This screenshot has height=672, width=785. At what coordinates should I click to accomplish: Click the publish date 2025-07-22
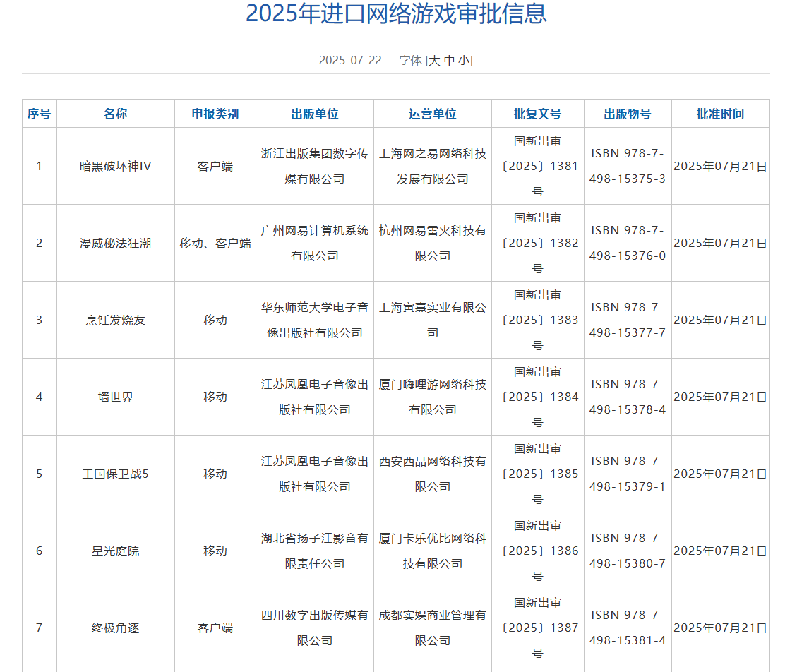[350, 61]
